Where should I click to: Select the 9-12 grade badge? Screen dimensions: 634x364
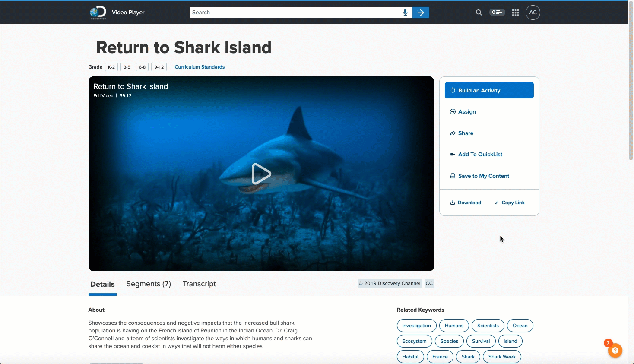tap(159, 67)
